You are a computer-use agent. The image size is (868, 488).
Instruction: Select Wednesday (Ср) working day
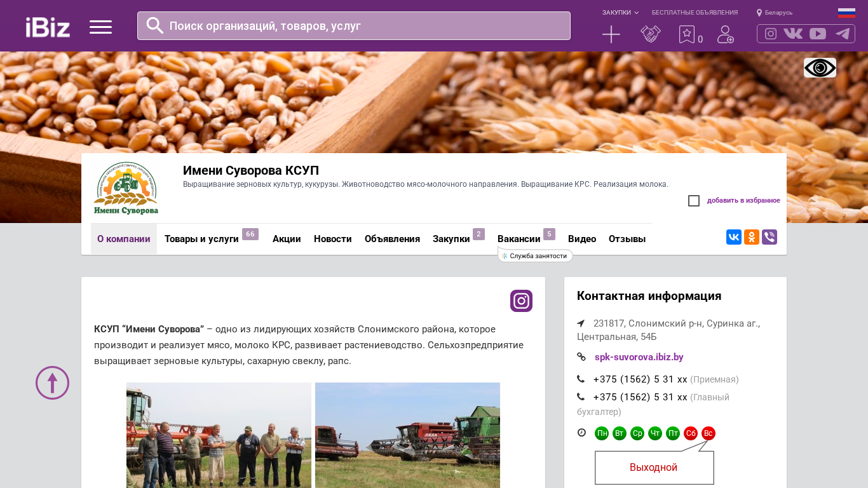637,433
